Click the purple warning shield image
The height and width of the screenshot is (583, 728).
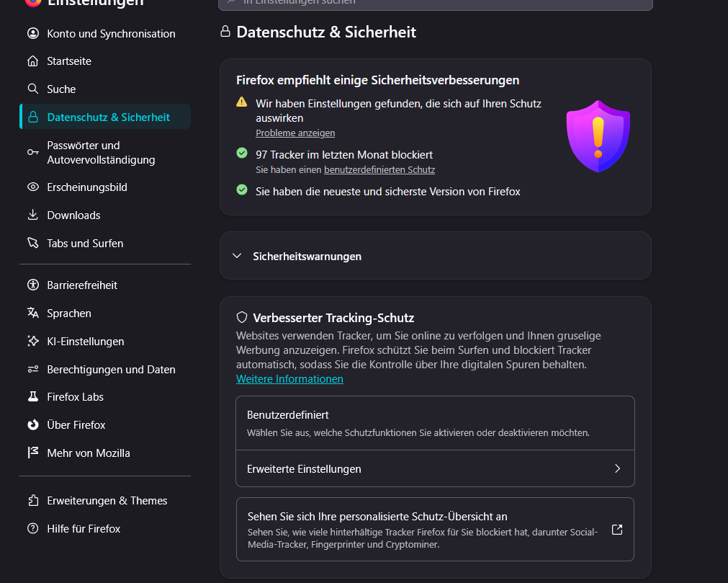pos(598,136)
